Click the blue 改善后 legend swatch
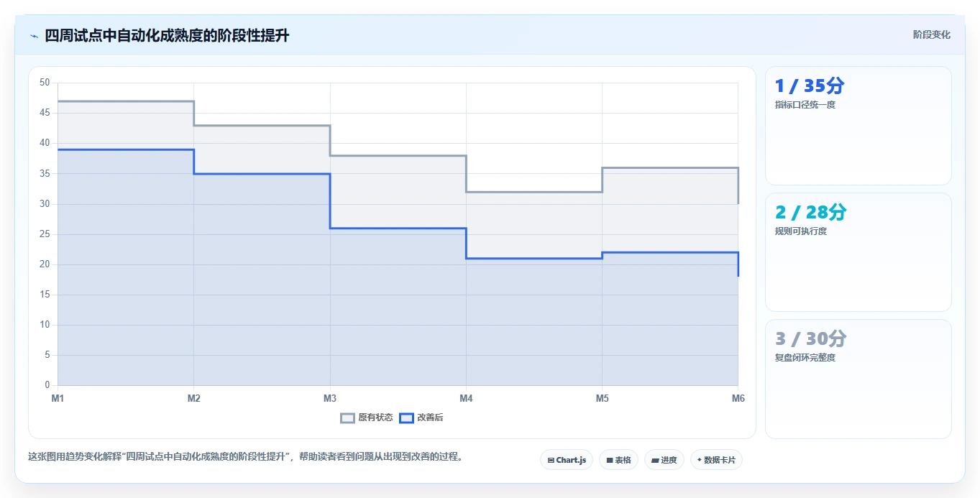 coord(407,418)
